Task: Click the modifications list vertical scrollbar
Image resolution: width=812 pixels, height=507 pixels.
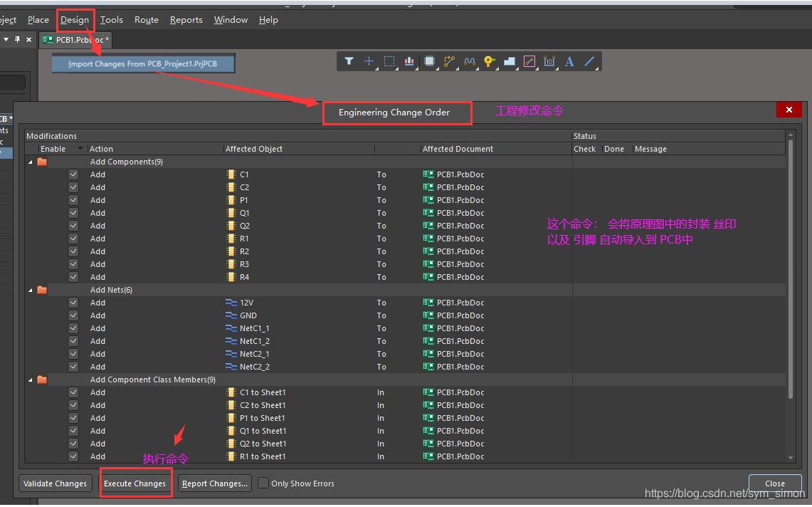Action: [x=790, y=271]
